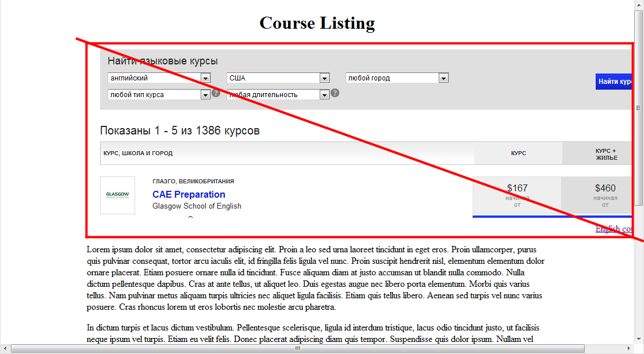The height and width of the screenshot is (354, 644).
Task: Click the horizontal scrollbar thumb at bottom
Action: point(297,348)
